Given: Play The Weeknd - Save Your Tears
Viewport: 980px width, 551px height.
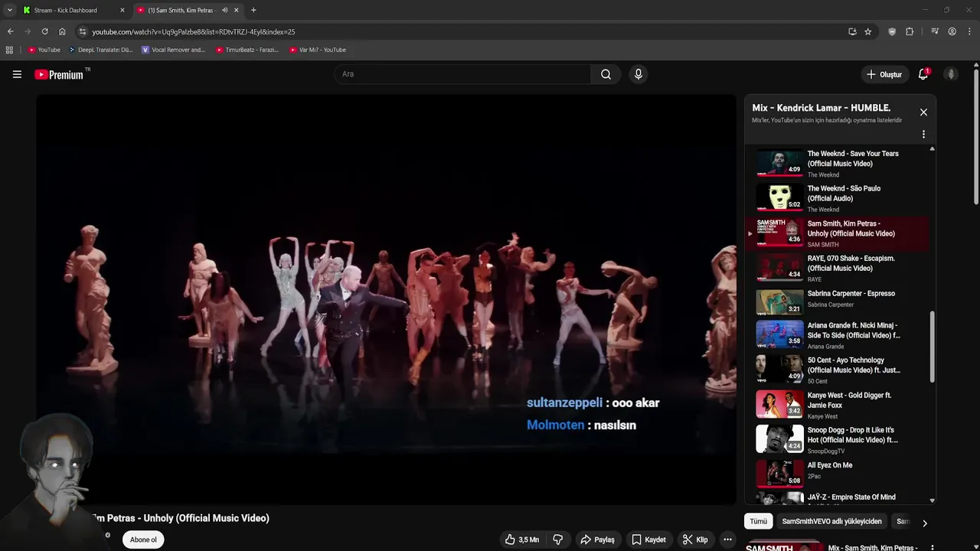Looking at the screenshot, I should (839, 162).
